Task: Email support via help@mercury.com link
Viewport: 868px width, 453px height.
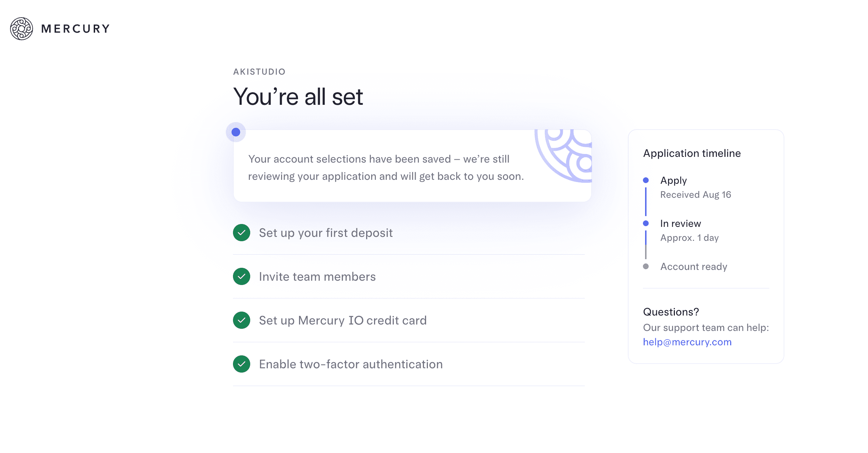Action: 687,342
